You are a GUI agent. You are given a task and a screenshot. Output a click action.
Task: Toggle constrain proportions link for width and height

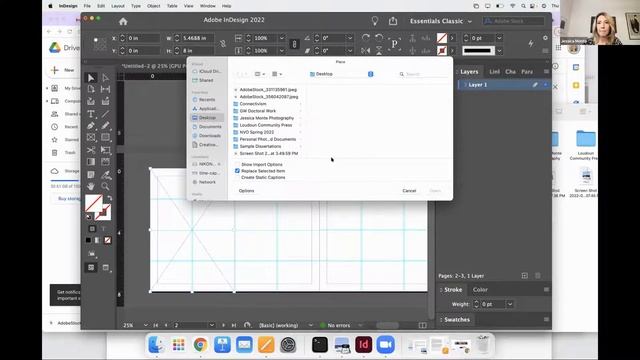[x=223, y=44]
